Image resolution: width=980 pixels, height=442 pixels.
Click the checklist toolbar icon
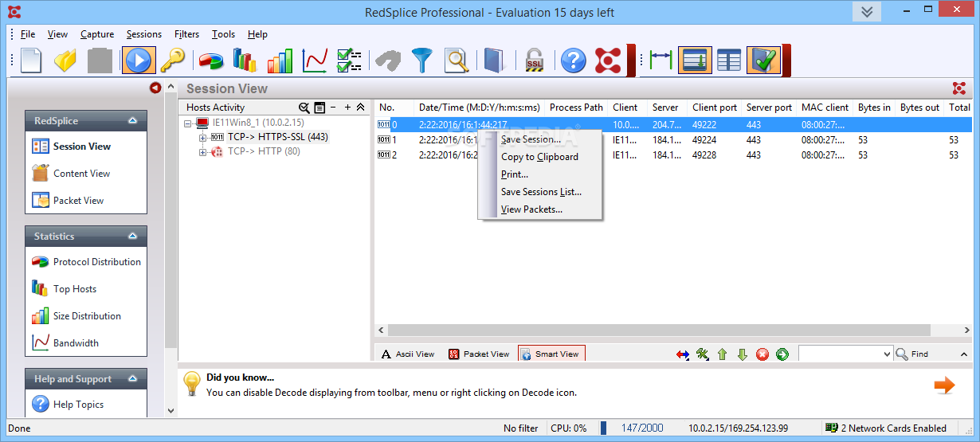[x=349, y=61]
